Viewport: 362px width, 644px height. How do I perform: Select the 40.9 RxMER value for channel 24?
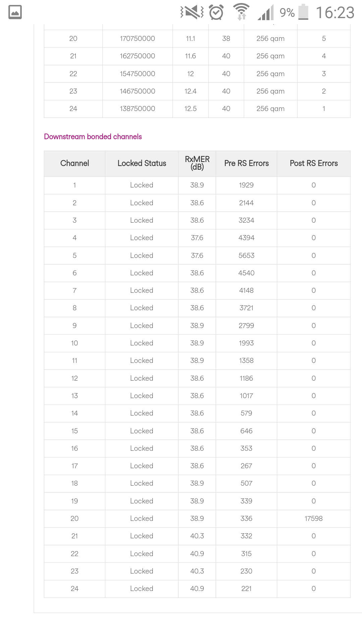click(x=197, y=589)
